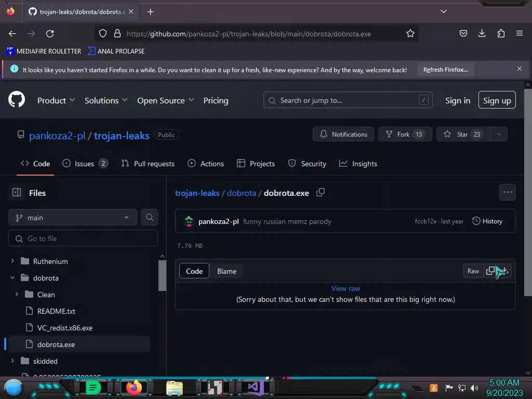Switch to Blame view
The height and width of the screenshot is (399, 532).
click(227, 271)
